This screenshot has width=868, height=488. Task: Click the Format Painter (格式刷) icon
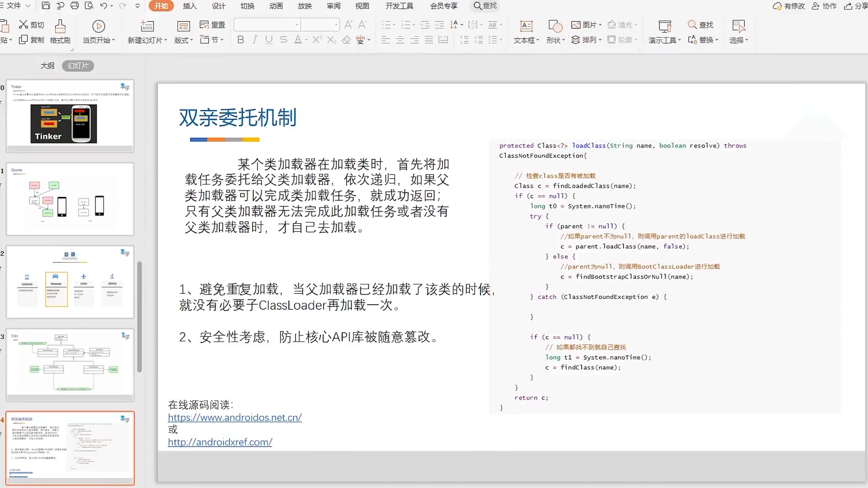(x=60, y=26)
